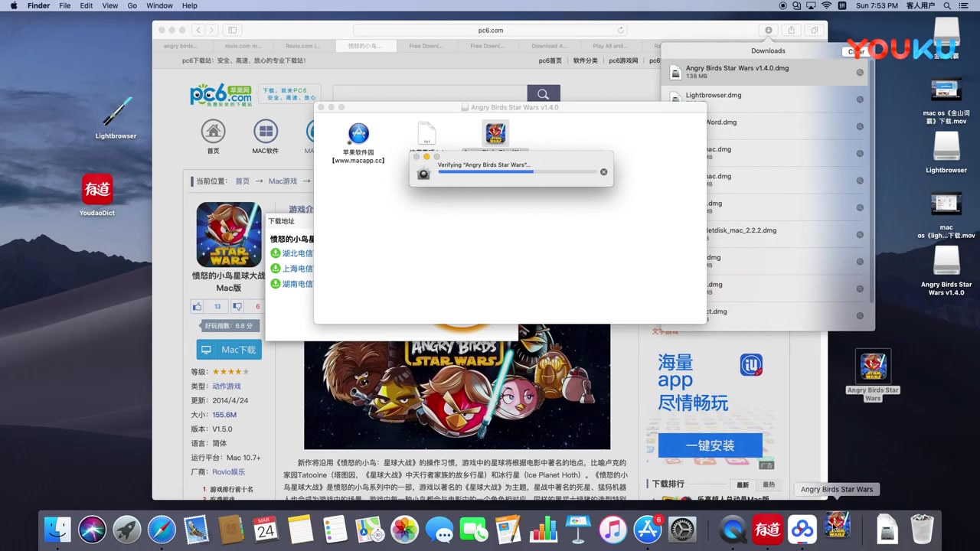Open the Go menu

(132, 5)
